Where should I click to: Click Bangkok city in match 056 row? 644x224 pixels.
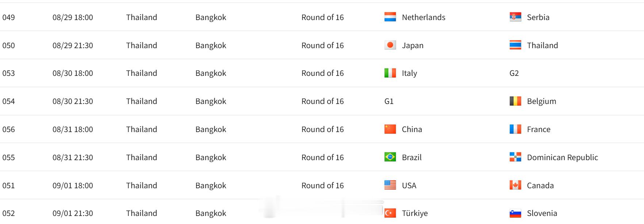[x=211, y=129]
